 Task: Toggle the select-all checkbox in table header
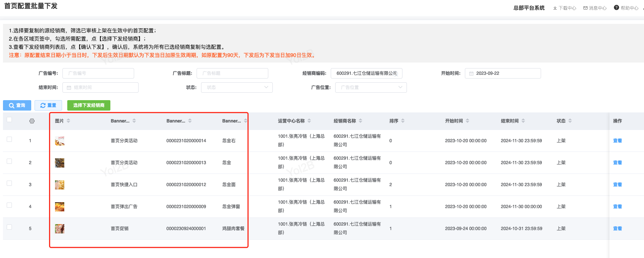point(9,120)
